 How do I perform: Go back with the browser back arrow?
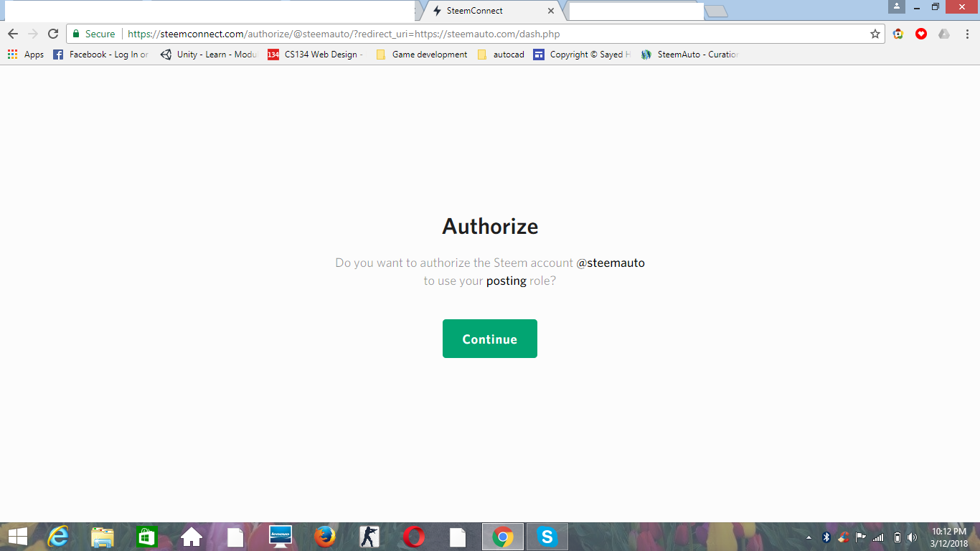tap(13, 34)
